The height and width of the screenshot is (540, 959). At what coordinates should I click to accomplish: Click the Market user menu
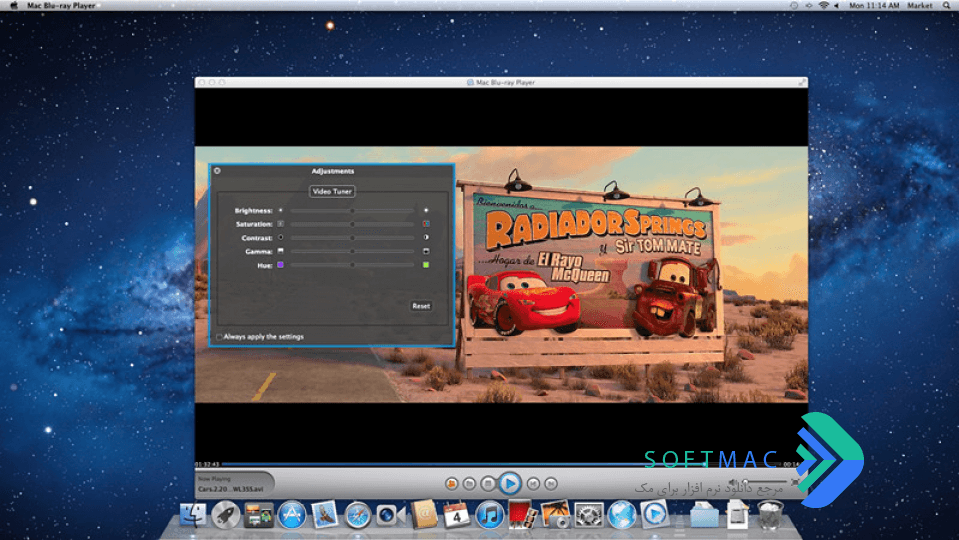(x=919, y=6)
